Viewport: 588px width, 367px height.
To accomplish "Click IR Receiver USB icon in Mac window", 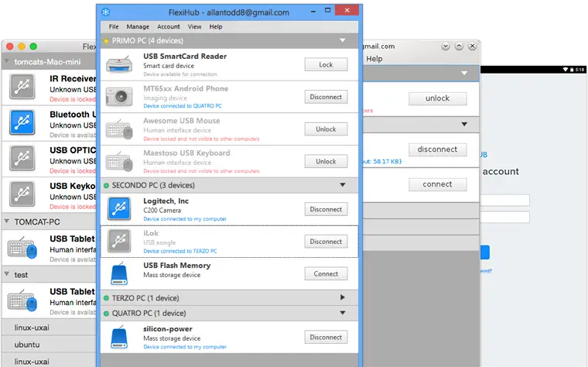I will click(22, 87).
